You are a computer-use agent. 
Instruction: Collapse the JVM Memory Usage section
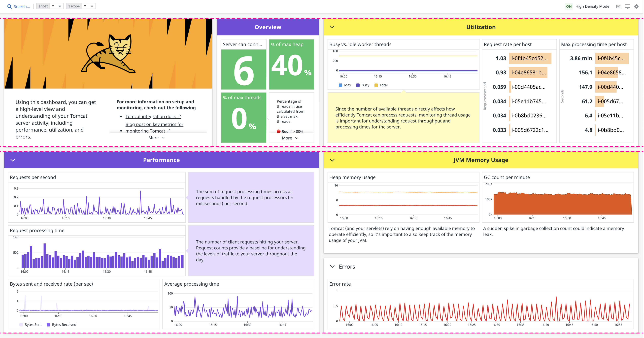[x=332, y=160]
